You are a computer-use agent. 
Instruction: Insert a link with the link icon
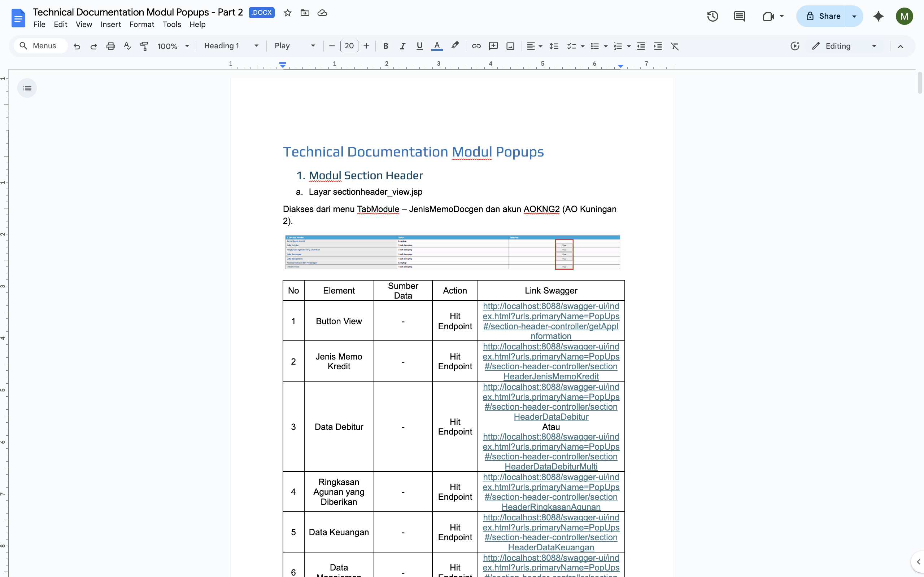click(476, 46)
